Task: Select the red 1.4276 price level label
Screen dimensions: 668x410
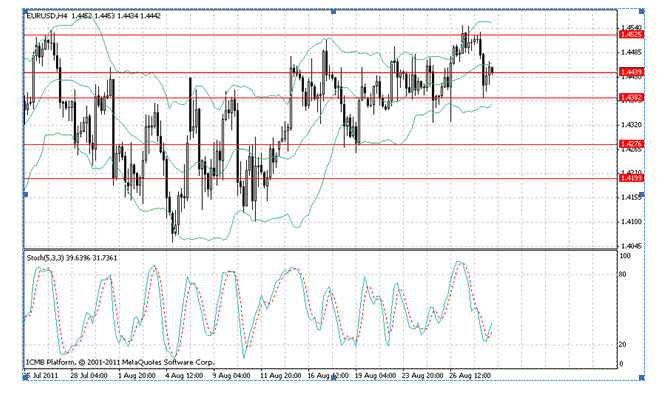Action: coord(631,144)
